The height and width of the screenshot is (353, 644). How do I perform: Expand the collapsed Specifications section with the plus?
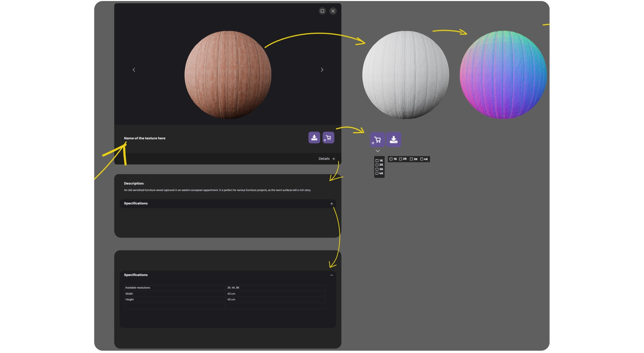click(x=332, y=204)
